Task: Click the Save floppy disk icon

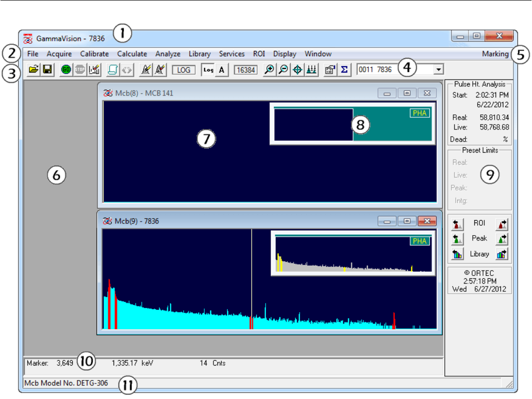Action: (x=48, y=69)
